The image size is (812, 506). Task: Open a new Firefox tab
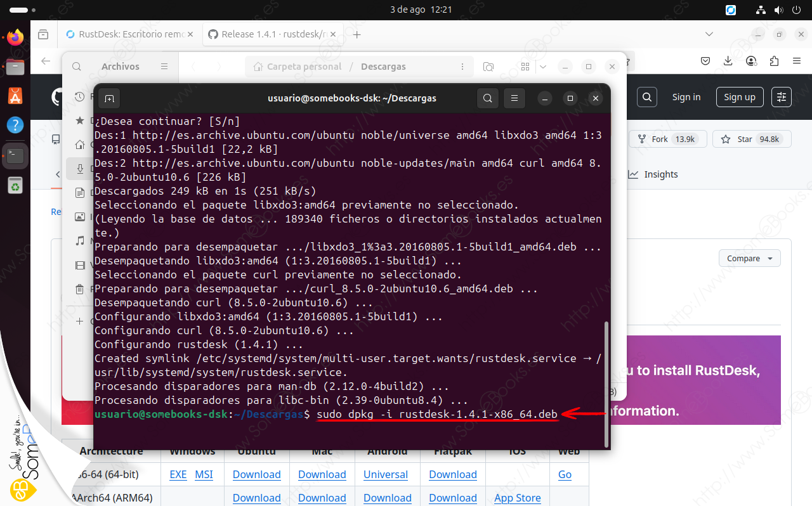(357, 34)
